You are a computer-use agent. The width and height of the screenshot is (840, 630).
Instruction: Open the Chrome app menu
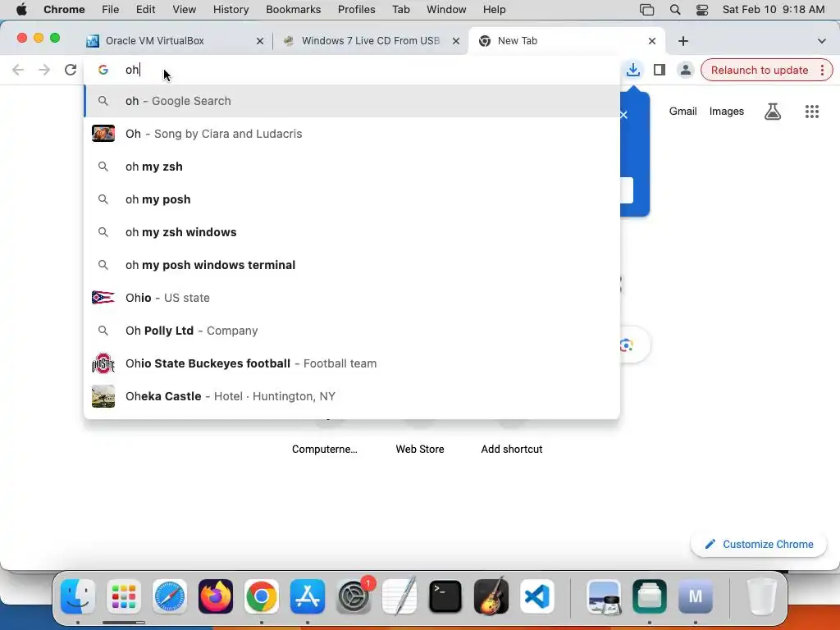pyautogui.click(x=64, y=10)
